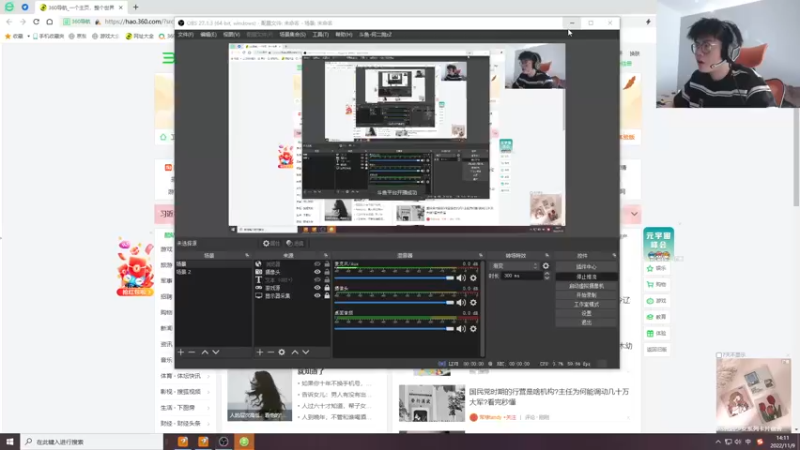Move the source down in the Sources list
This screenshot has width=800, height=450.
tap(306, 352)
